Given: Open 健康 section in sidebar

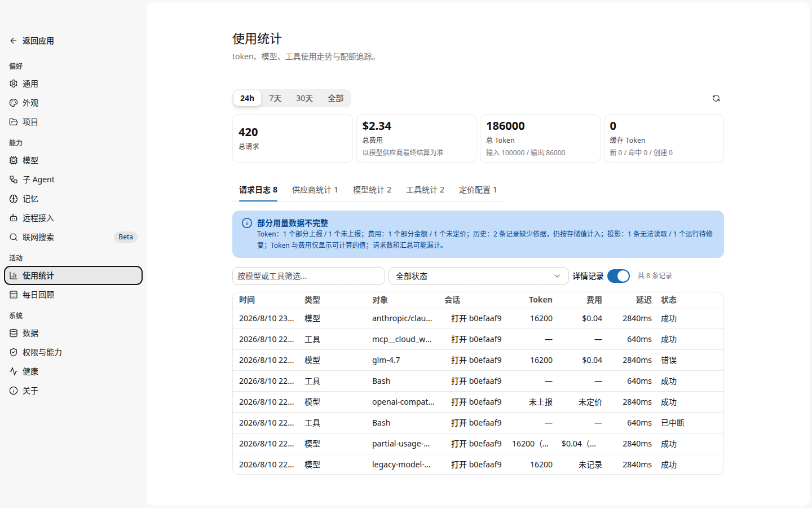Looking at the screenshot, I should click(x=73, y=371).
